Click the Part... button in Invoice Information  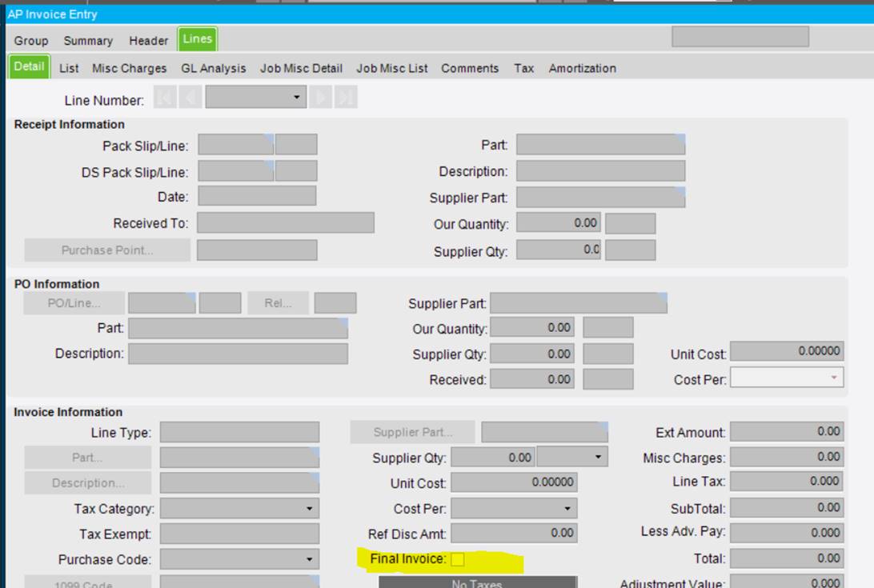87,458
